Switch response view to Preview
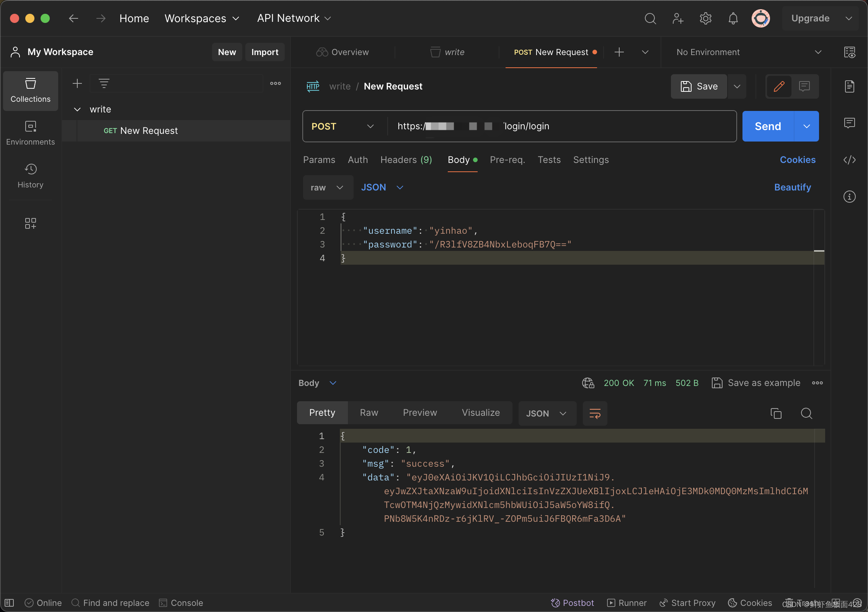This screenshot has width=868, height=612. click(x=420, y=413)
